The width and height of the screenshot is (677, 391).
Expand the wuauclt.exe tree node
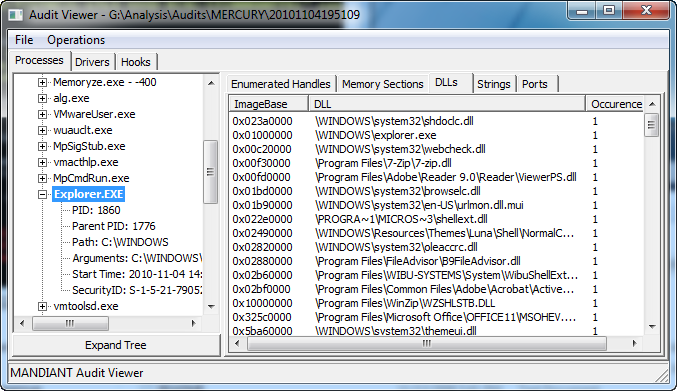coord(42,130)
